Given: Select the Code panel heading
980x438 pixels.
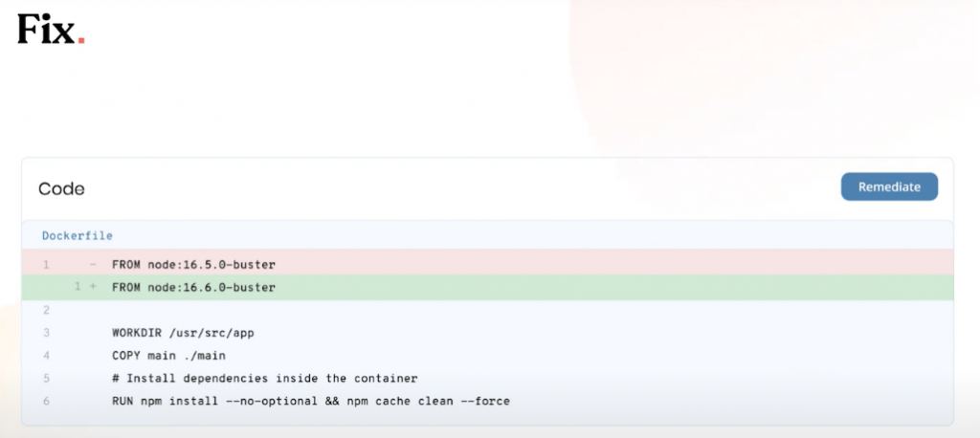Looking at the screenshot, I should [61, 188].
